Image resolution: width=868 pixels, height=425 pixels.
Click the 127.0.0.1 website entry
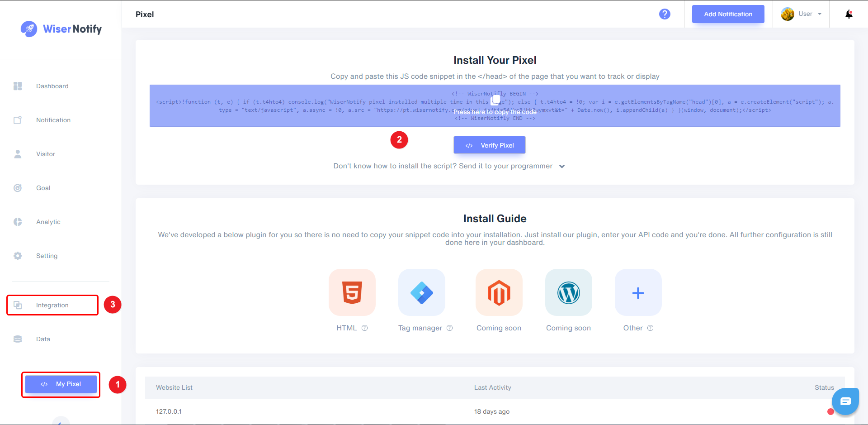point(169,411)
